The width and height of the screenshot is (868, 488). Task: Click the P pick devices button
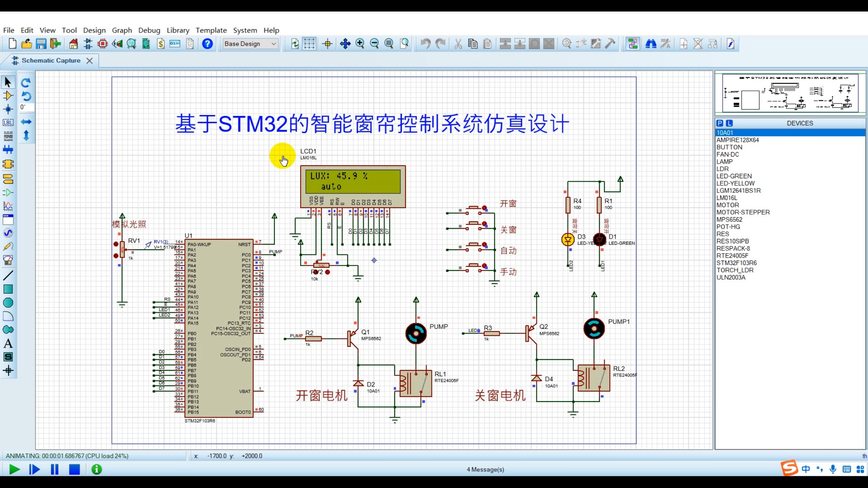(x=720, y=123)
